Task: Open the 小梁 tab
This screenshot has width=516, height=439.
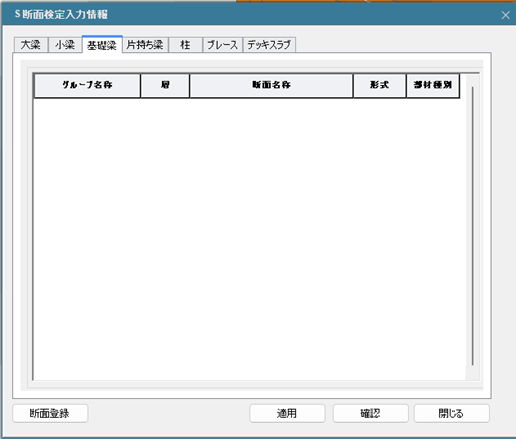Action: [65, 45]
